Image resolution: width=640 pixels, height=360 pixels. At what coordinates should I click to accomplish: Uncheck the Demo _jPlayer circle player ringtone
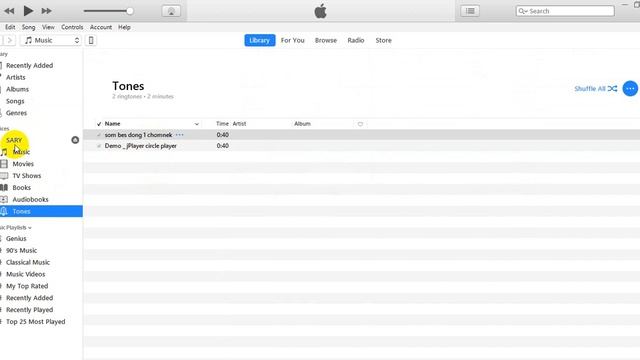point(99,146)
